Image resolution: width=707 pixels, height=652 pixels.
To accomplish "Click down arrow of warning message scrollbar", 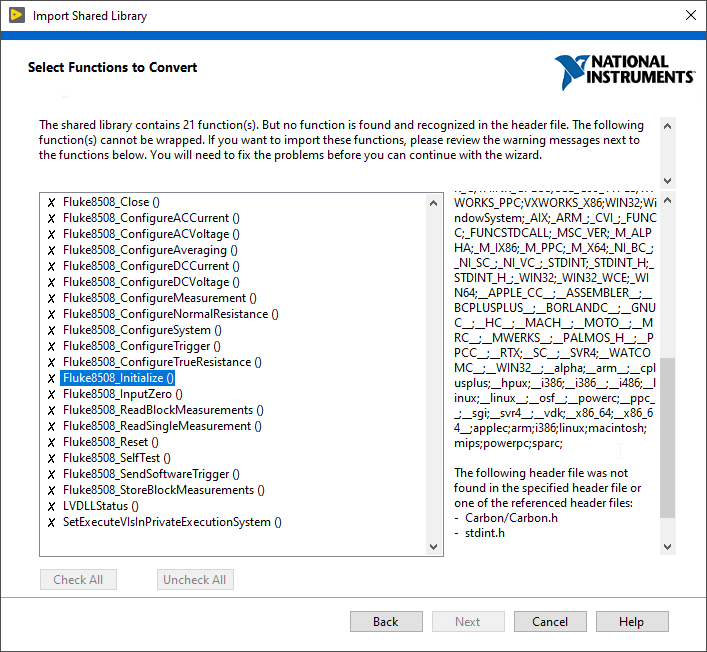I will (x=668, y=547).
